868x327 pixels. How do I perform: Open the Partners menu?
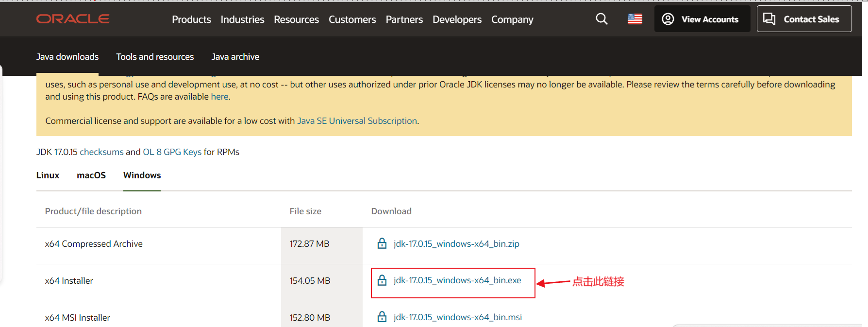pyautogui.click(x=404, y=19)
